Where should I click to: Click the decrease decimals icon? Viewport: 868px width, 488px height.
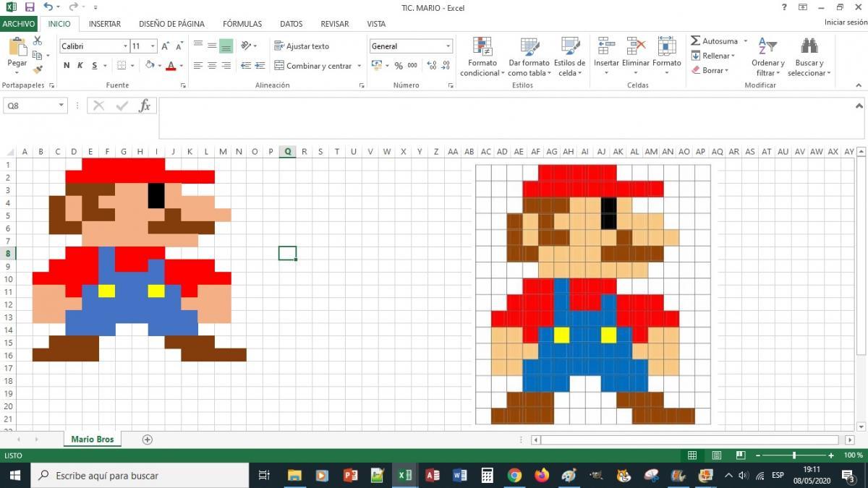coord(446,65)
